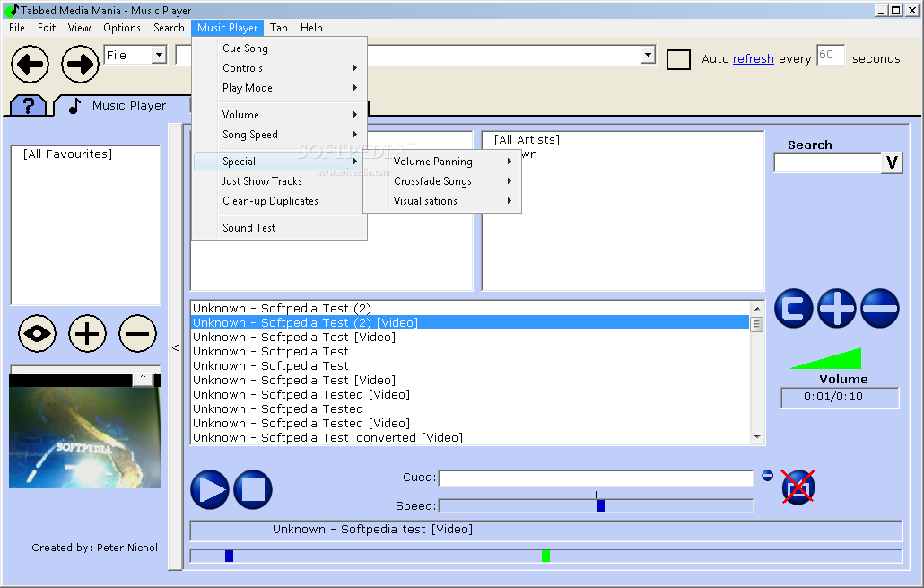The width and height of the screenshot is (924, 588).
Task: Click the blue plus button
Action: pos(836,308)
